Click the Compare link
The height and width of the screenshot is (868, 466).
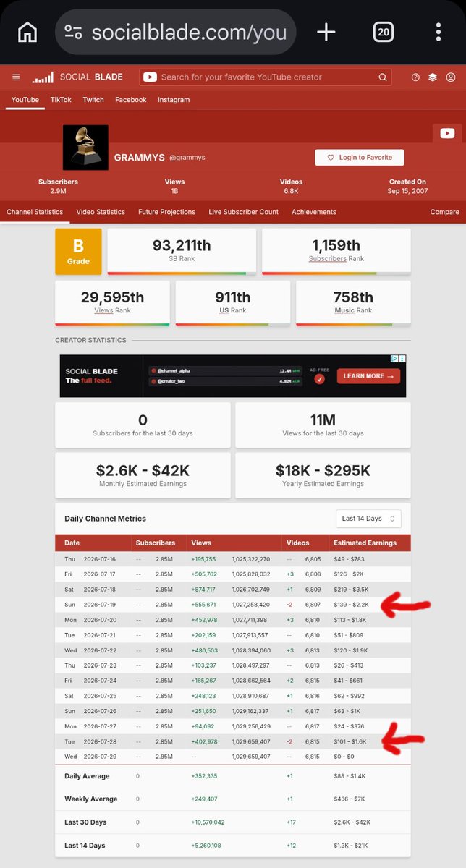tap(445, 212)
